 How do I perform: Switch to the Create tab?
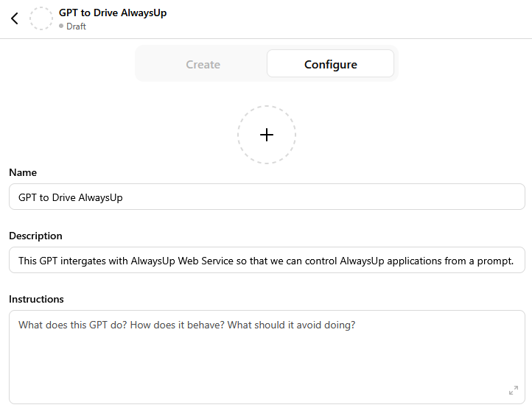[203, 64]
